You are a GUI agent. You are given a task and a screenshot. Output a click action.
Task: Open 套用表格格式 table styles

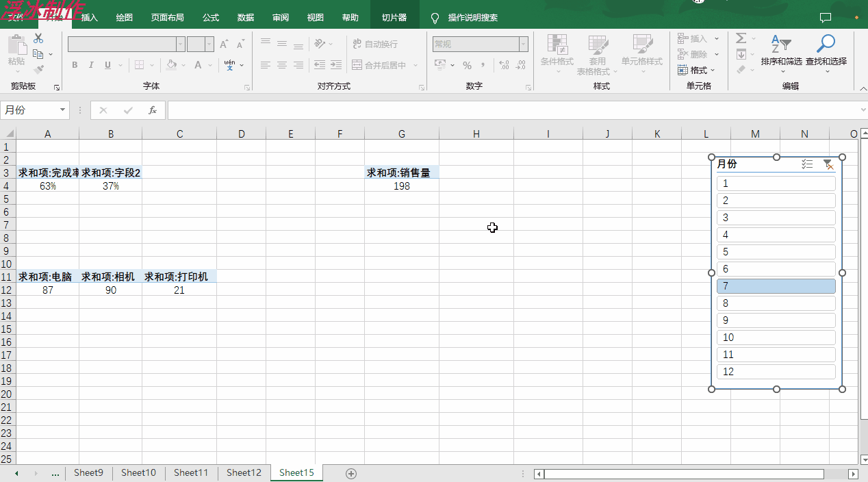pyautogui.click(x=598, y=55)
